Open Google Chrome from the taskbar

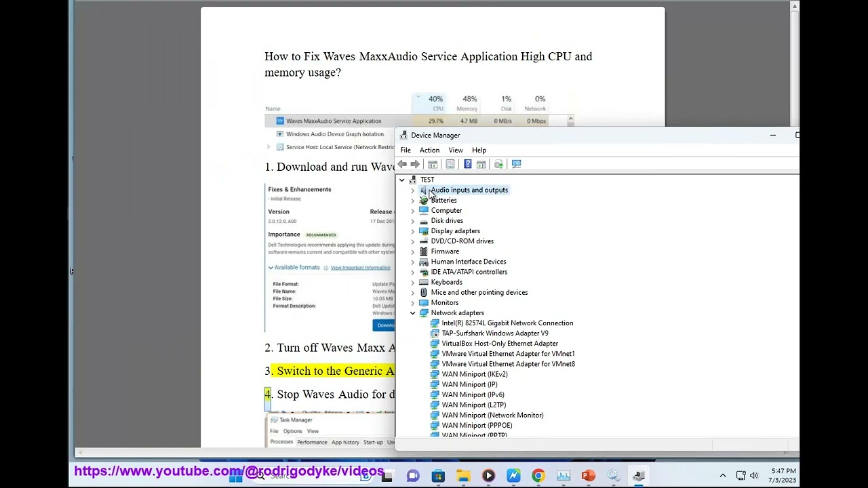[538, 476]
